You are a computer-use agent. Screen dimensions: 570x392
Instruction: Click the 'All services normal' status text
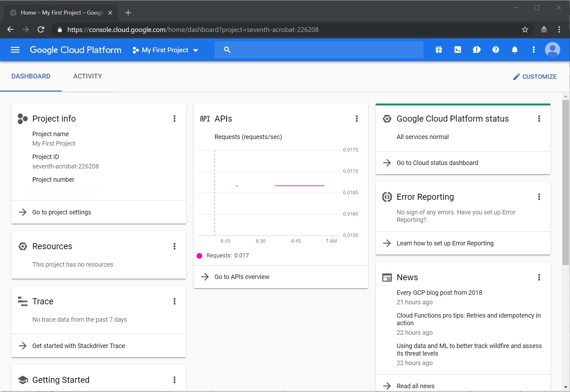423,137
